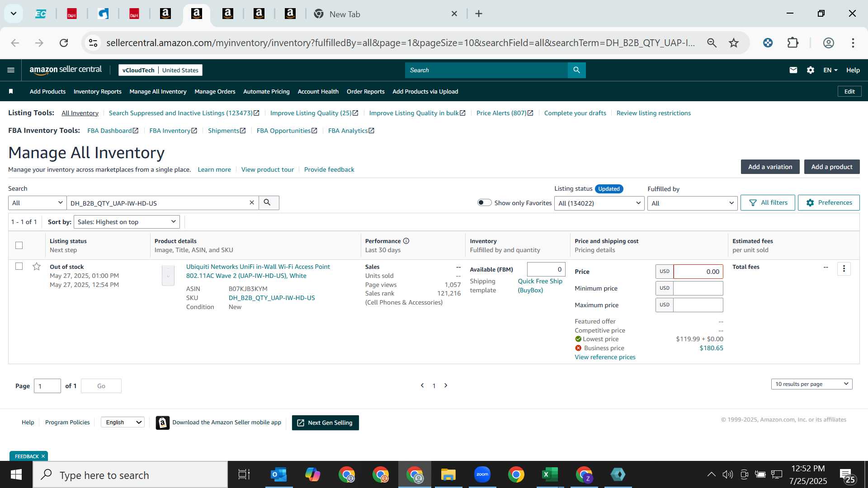Click the Edit button in nav bar
The width and height of the screenshot is (868, 488).
[x=849, y=91]
